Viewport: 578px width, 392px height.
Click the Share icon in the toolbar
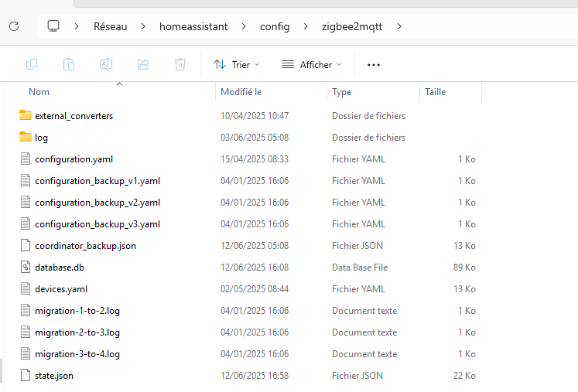(x=143, y=64)
